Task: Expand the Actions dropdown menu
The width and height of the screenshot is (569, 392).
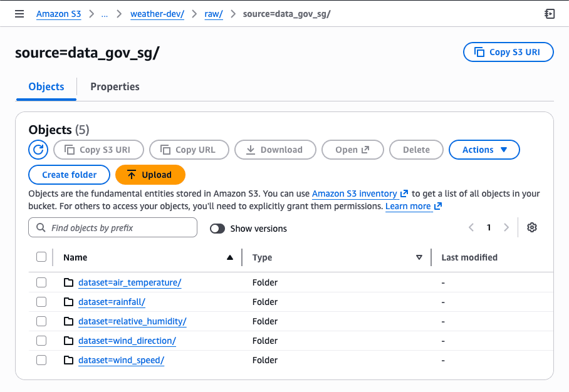Action: [484, 150]
